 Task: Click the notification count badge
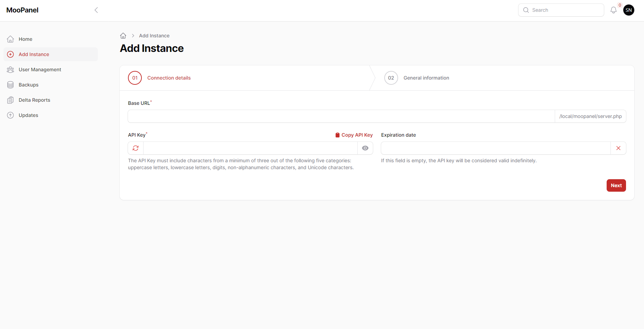click(x=620, y=5)
